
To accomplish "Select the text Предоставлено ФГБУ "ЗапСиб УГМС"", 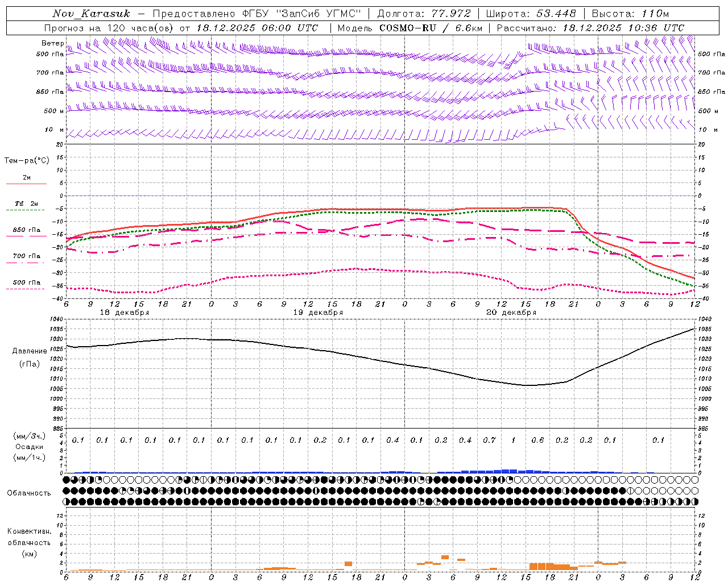I will point(257,14).
